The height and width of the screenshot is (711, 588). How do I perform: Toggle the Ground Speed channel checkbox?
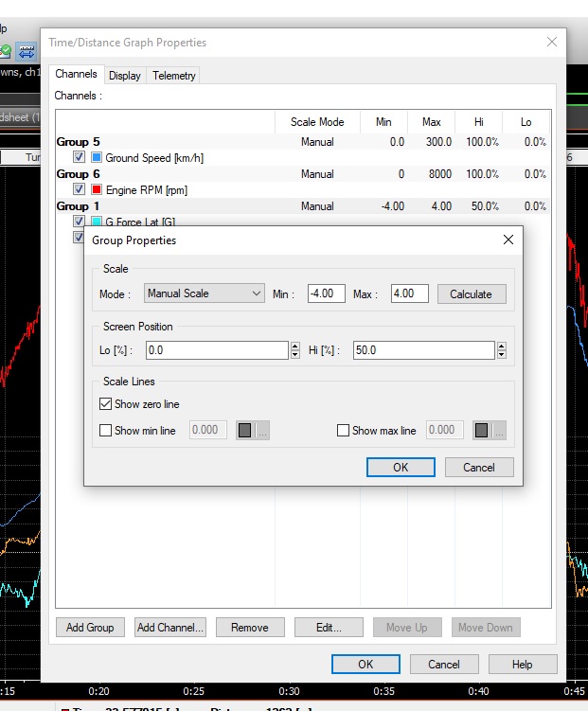coord(79,157)
